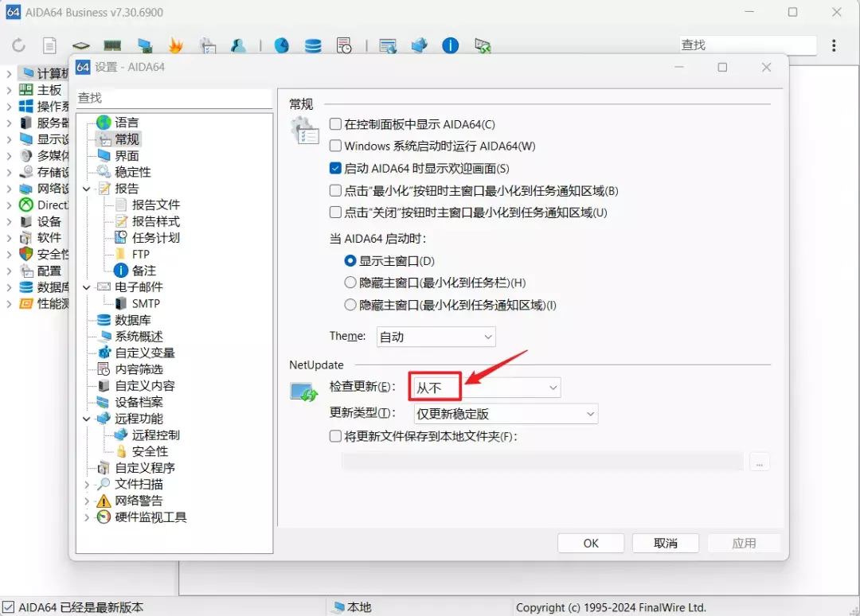Image resolution: width=860 pixels, height=616 pixels.
Task: Launch the System Stability Test flame icon
Action: pos(175,45)
